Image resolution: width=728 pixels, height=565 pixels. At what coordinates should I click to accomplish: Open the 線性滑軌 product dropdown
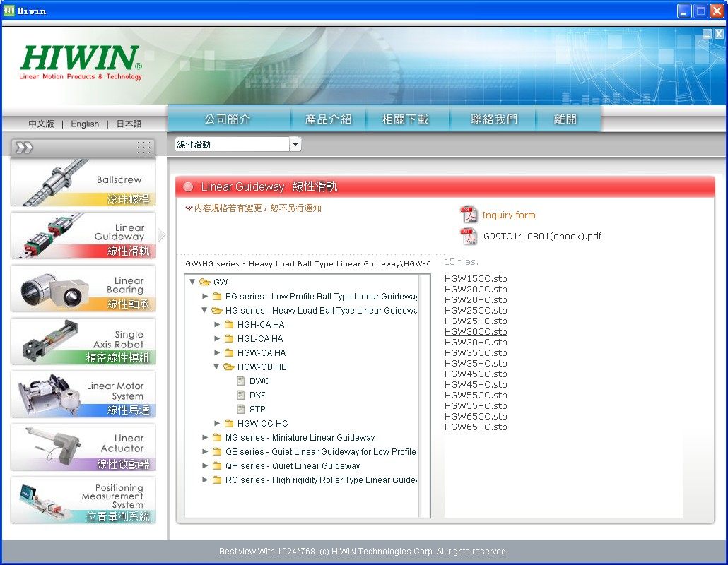pyautogui.click(x=295, y=145)
